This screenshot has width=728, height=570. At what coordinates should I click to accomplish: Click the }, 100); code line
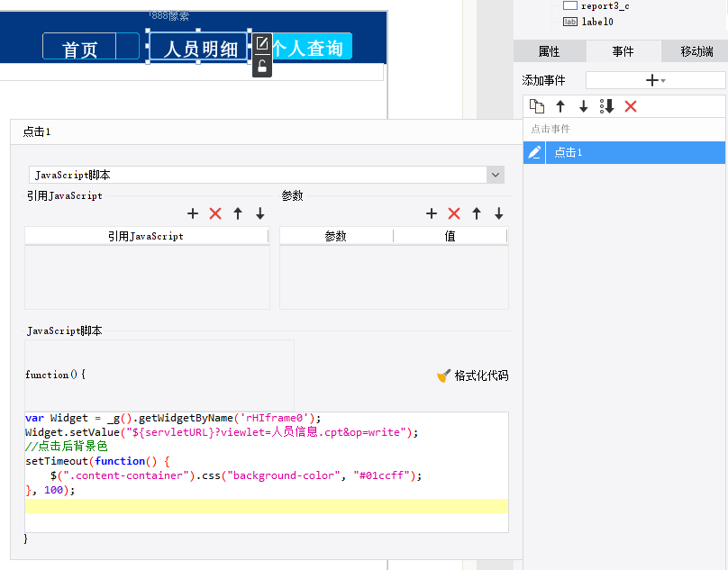click(x=50, y=490)
